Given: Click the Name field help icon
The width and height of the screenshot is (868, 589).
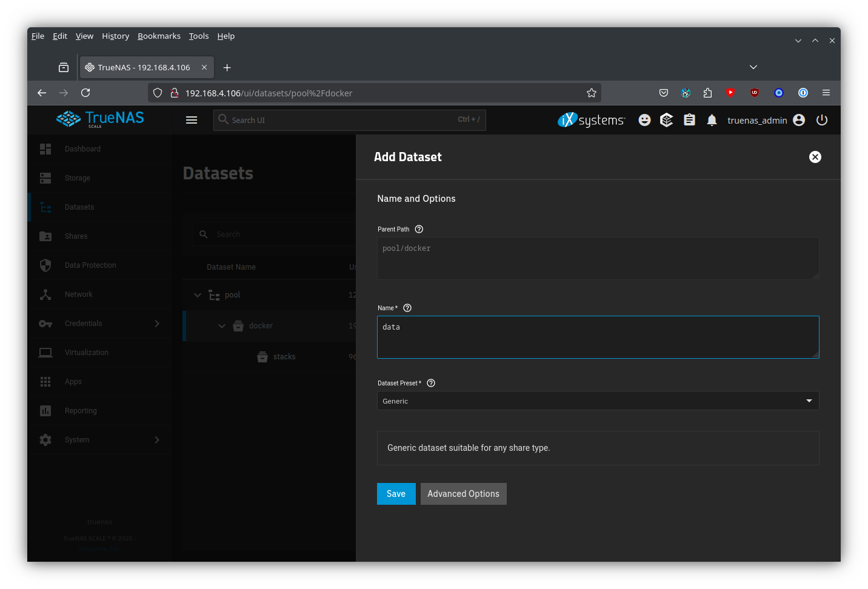Looking at the screenshot, I should [x=407, y=308].
